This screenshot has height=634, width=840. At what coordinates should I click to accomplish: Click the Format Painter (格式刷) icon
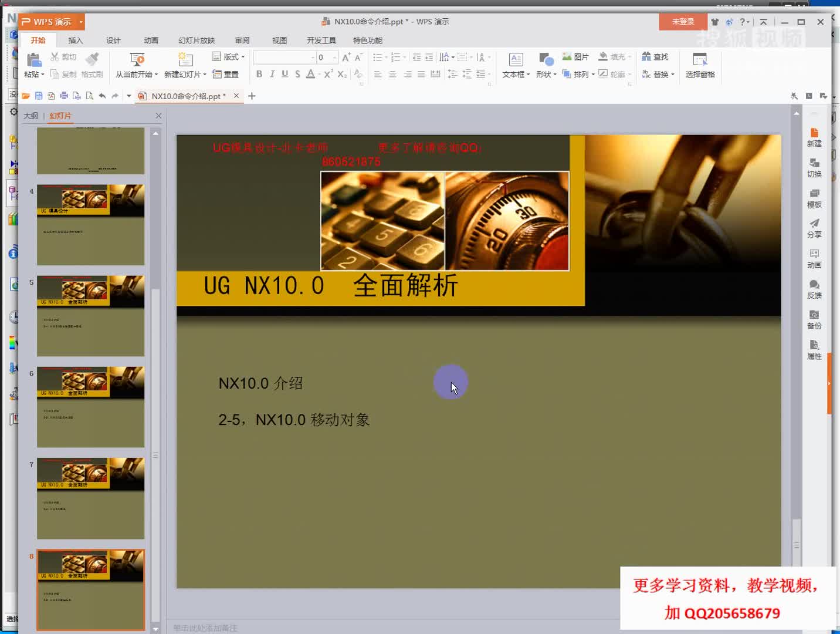point(91,65)
